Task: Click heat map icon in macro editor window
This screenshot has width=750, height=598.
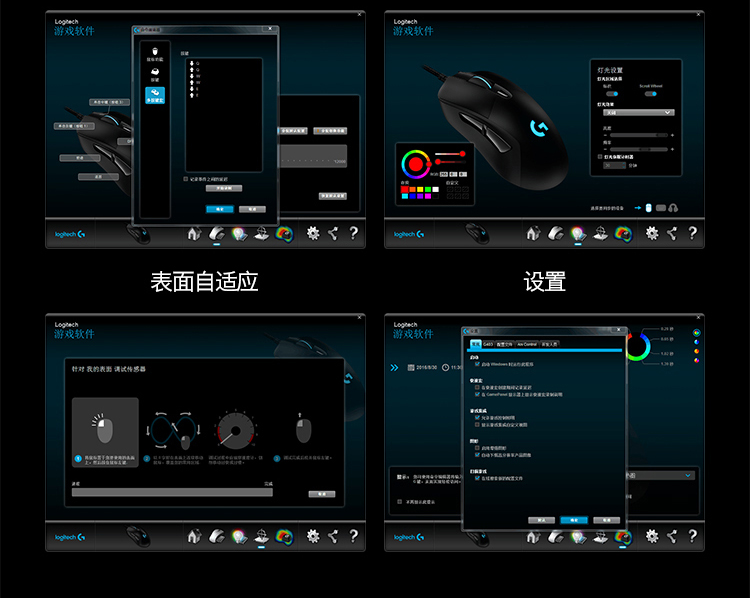Action: point(284,233)
